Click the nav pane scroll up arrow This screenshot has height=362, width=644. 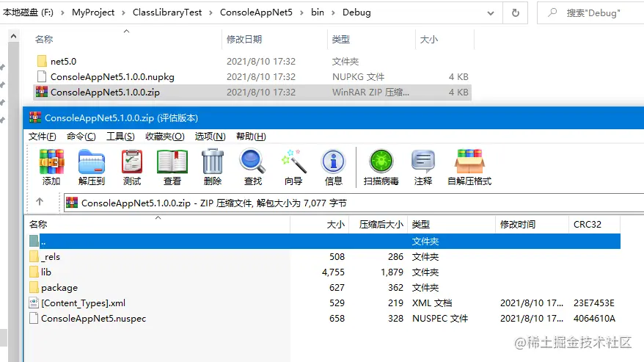13,36
